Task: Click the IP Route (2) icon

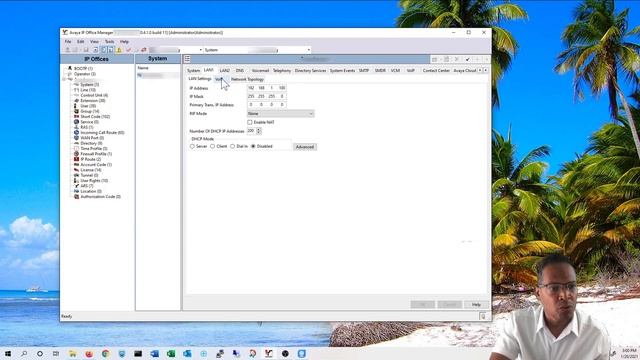Action: pyautogui.click(x=76, y=159)
